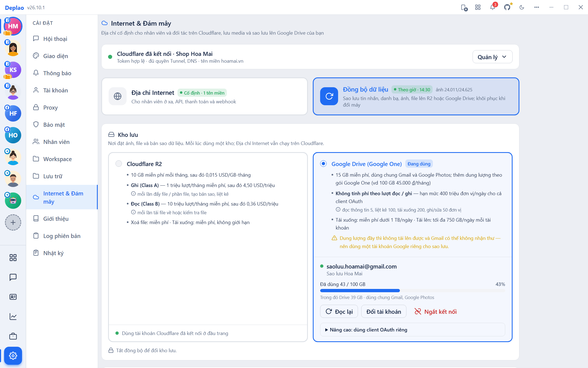Open the Lưu trữ section

pyautogui.click(x=62, y=176)
